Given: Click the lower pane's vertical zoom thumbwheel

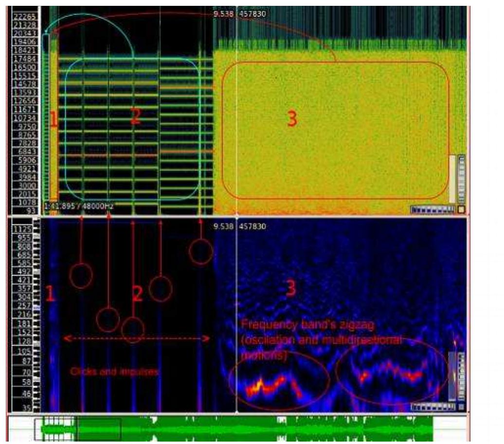Looking at the screenshot, I should 461,375.
